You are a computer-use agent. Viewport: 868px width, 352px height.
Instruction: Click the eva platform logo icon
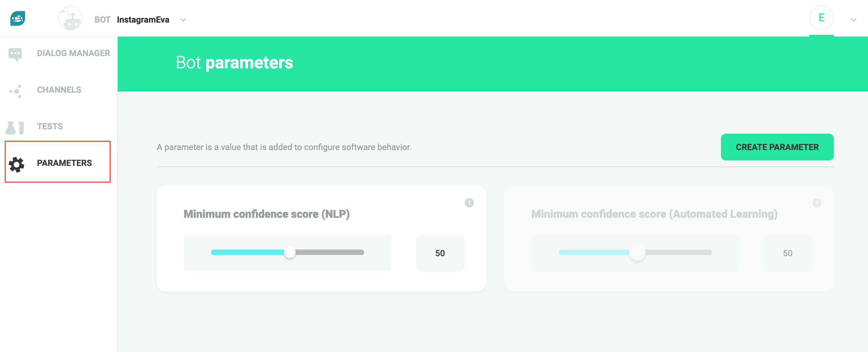click(x=18, y=19)
